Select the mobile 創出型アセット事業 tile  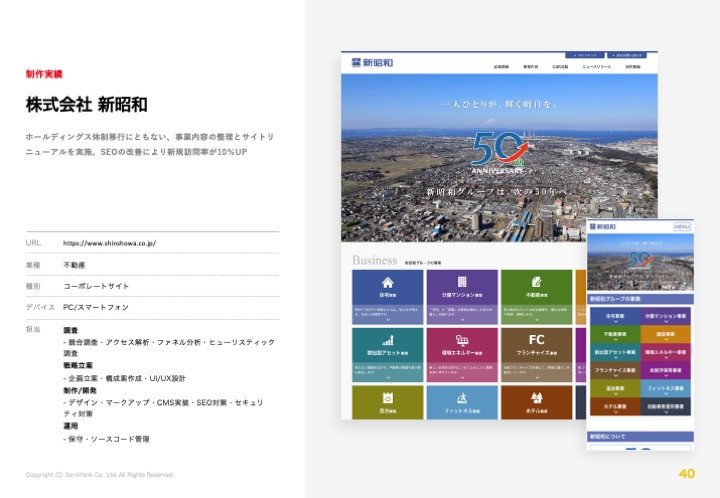(x=615, y=352)
